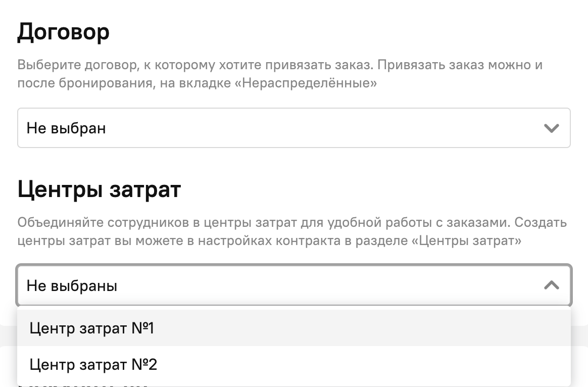588x387 pixels.
Task: Select «Центр затрат №1» from the list
Action: pyautogui.click(x=91, y=328)
